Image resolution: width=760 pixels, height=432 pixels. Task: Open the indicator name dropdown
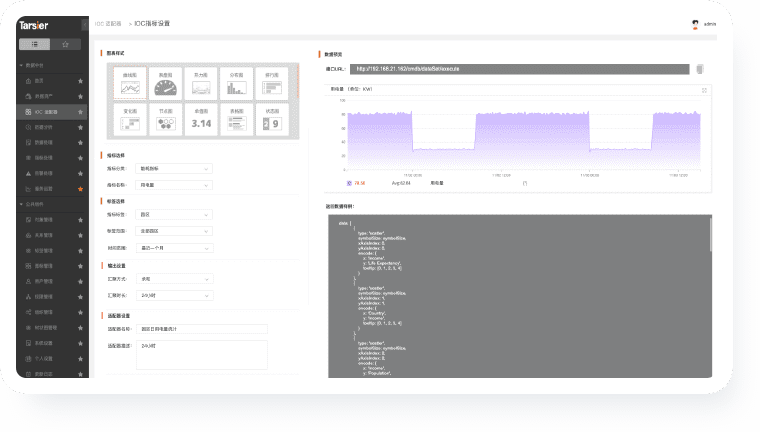coord(174,185)
